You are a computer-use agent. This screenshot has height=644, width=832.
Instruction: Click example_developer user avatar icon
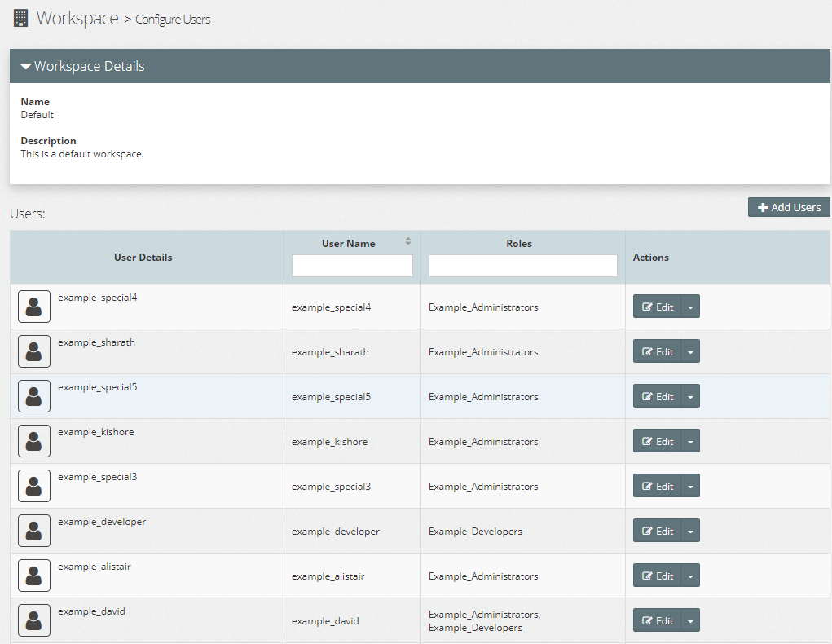pyautogui.click(x=34, y=531)
